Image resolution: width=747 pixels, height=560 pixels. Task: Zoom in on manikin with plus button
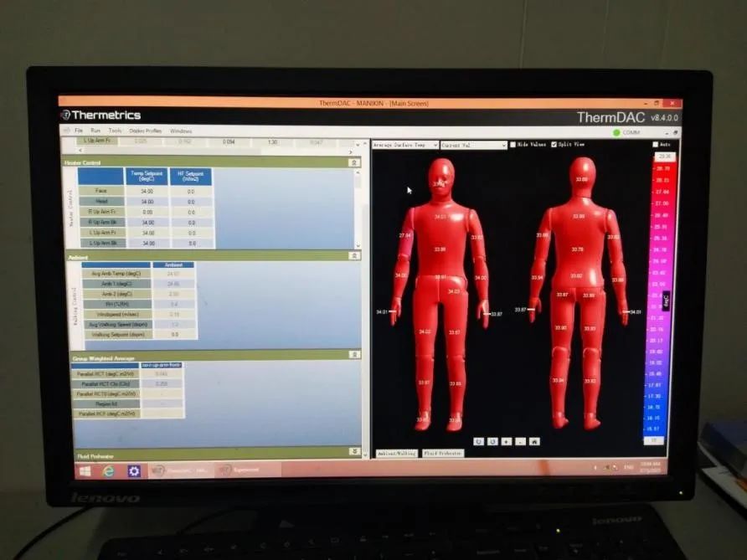coord(507,441)
